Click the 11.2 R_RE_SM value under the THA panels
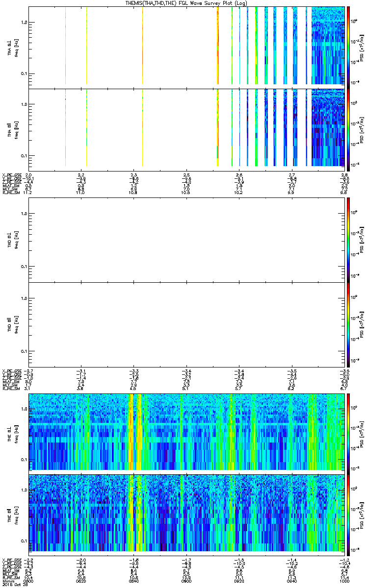The image size is (368, 588). coord(28,193)
